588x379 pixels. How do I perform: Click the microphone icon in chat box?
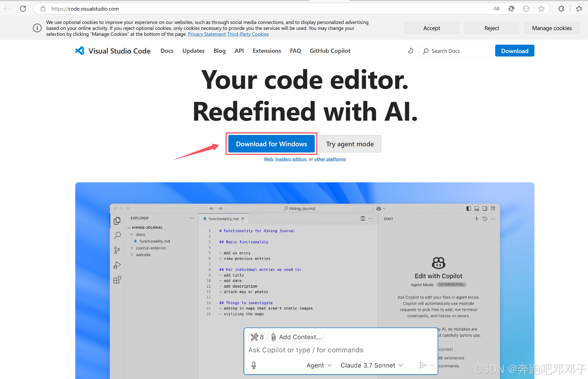[254, 365]
